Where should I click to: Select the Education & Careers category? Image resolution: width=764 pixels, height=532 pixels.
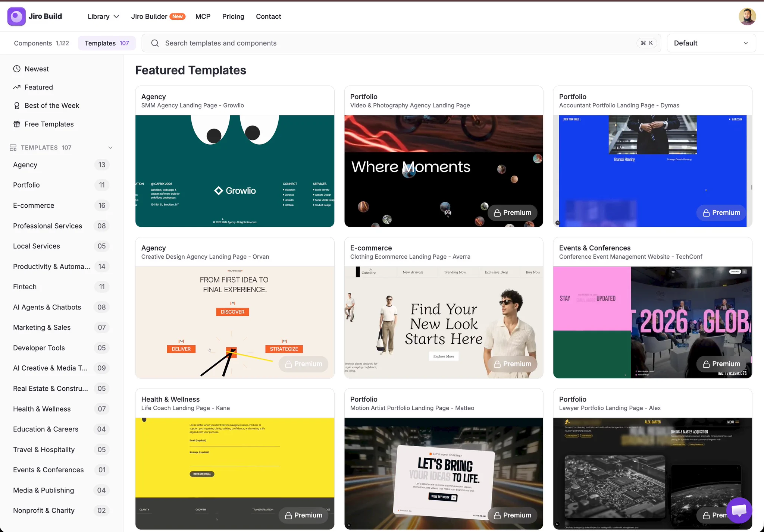pos(61,429)
